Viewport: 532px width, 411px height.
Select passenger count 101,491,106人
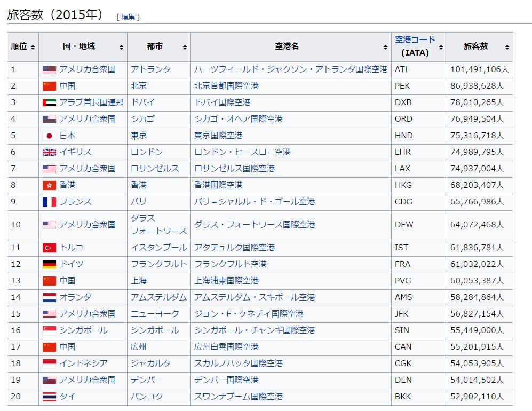click(479, 69)
